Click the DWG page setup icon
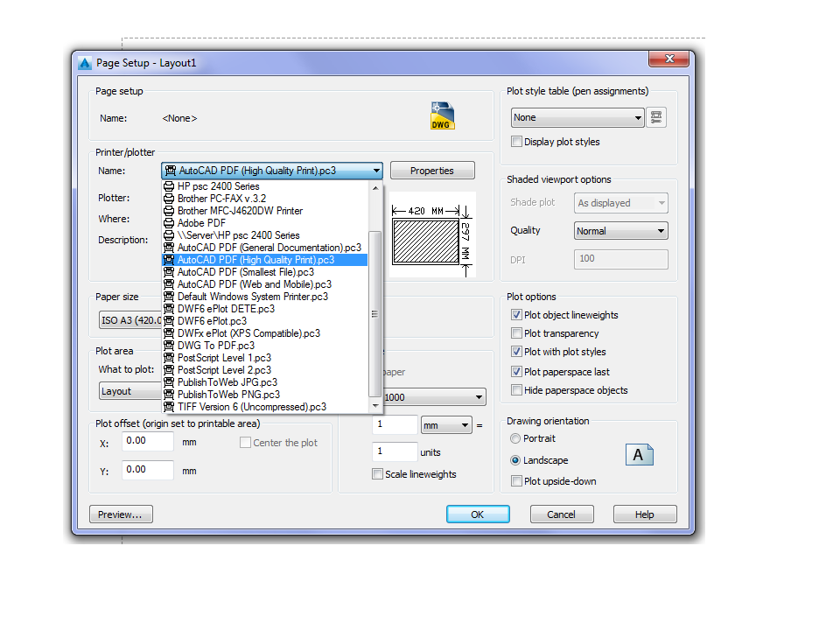840x630 pixels. pyautogui.click(x=442, y=115)
